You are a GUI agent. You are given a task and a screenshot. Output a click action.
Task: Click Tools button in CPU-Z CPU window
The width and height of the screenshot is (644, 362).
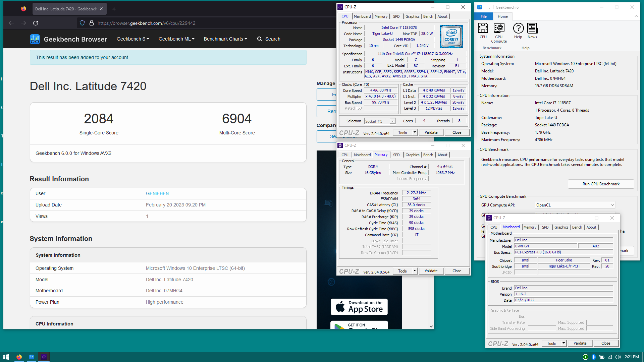402,132
